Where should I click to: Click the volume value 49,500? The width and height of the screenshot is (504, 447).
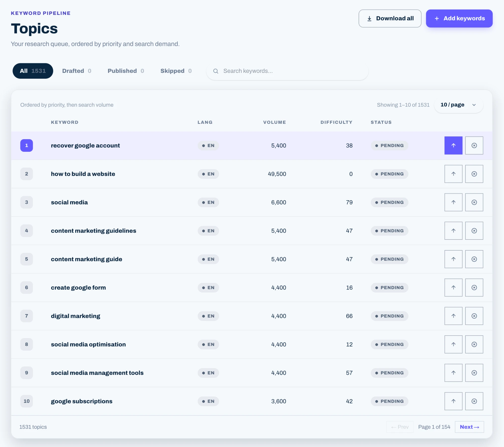(x=277, y=174)
